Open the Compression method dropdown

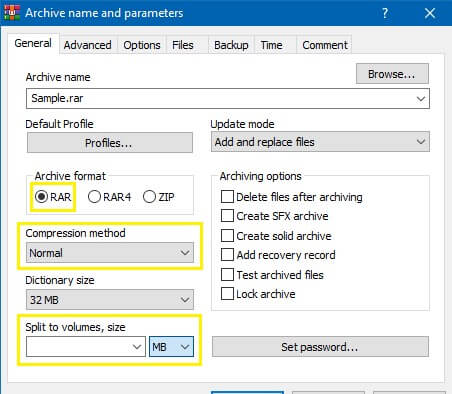pyautogui.click(x=110, y=253)
